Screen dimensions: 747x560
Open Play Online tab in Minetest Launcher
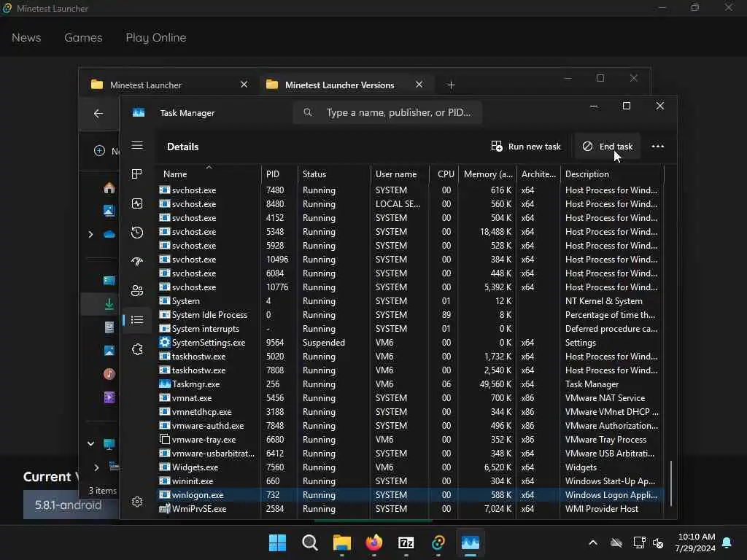pyautogui.click(x=156, y=38)
